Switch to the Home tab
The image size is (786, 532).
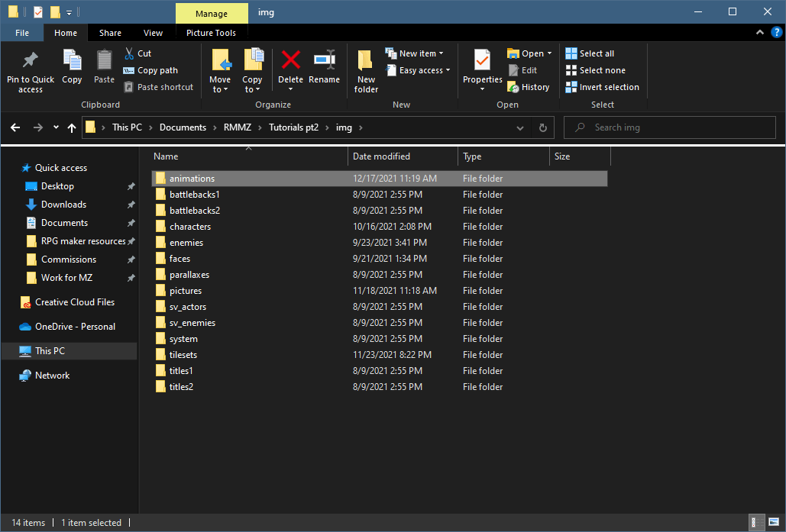(x=66, y=33)
